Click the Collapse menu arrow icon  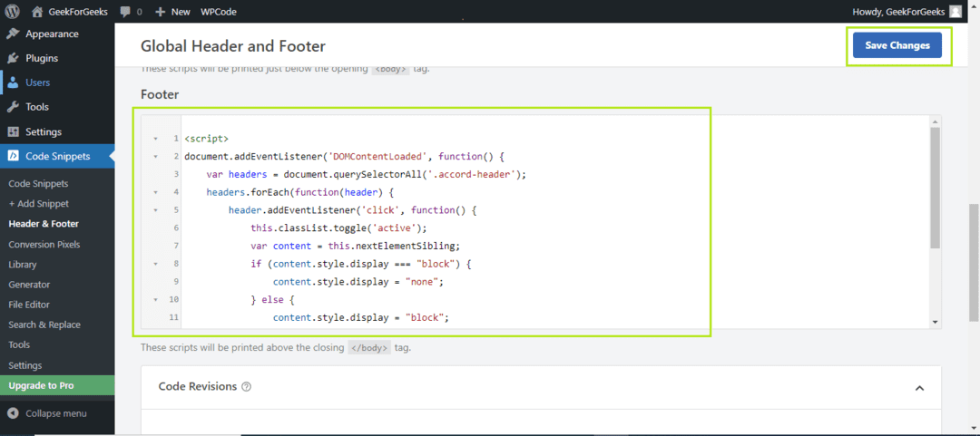pyautogui.click(x=13, y=413)
